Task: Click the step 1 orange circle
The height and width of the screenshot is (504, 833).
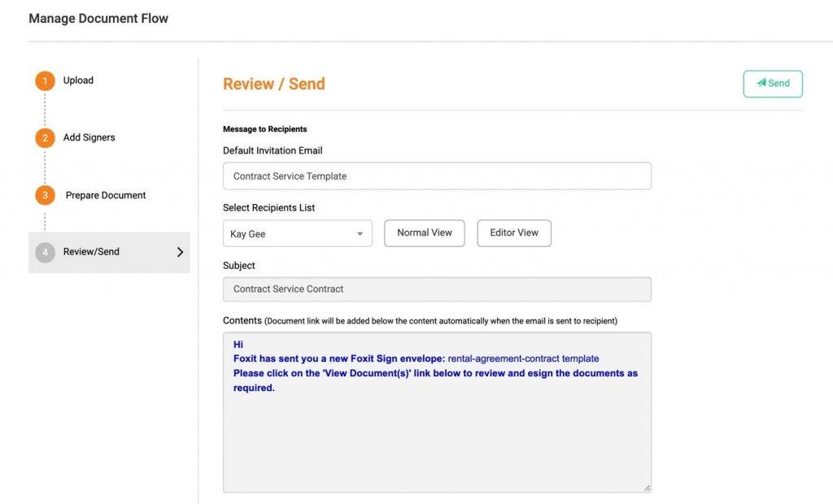Action: [x=46, y=80]
